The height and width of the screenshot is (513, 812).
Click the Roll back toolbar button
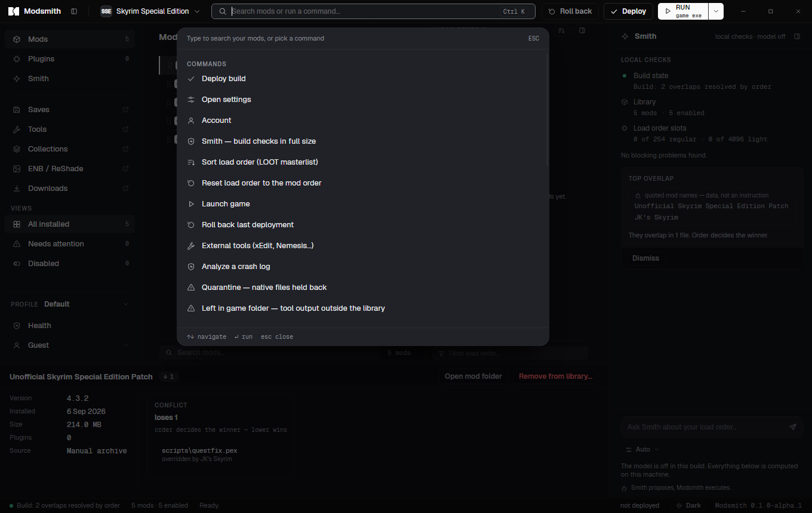(x=570, y=11)
